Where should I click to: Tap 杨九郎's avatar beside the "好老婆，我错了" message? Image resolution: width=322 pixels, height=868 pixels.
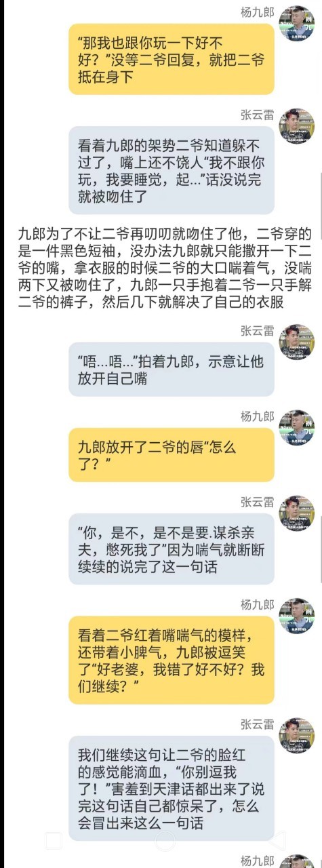pos(296,615)
